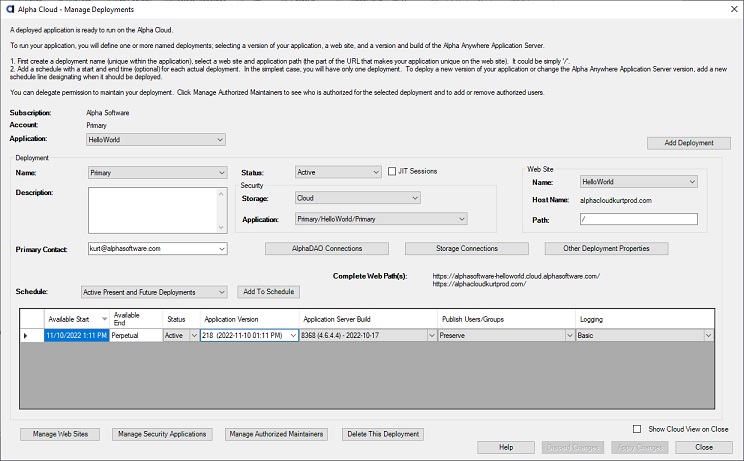This screenshot has width=744, height=461.
Task: Click Delete This Deployment button
Action: 383,434
